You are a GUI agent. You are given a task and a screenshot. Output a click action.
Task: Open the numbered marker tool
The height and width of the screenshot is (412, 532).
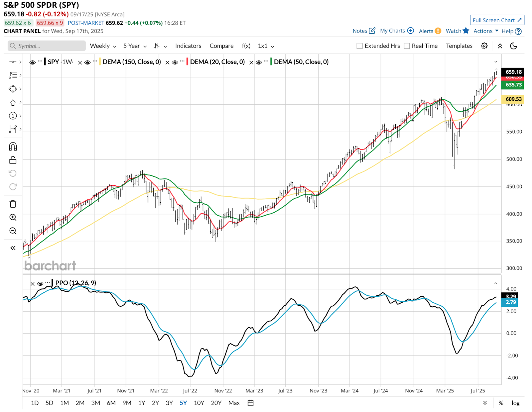coord(13,116)
